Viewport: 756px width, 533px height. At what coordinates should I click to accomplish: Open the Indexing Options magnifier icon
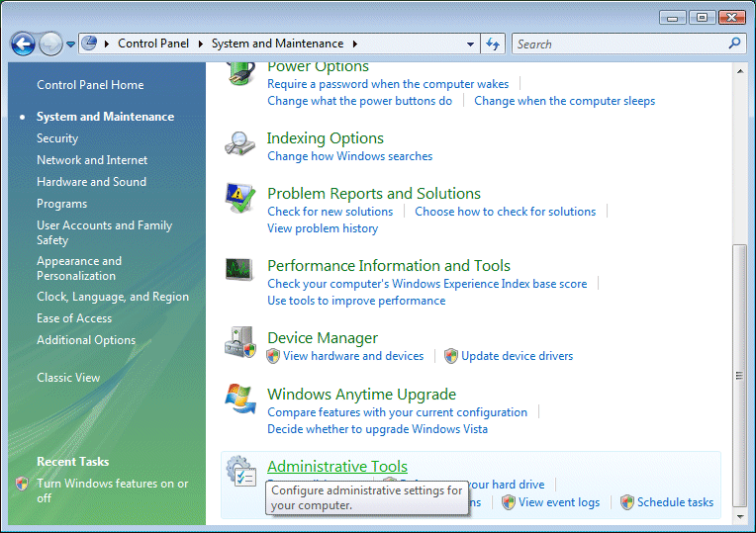click(x=240, y=144)
